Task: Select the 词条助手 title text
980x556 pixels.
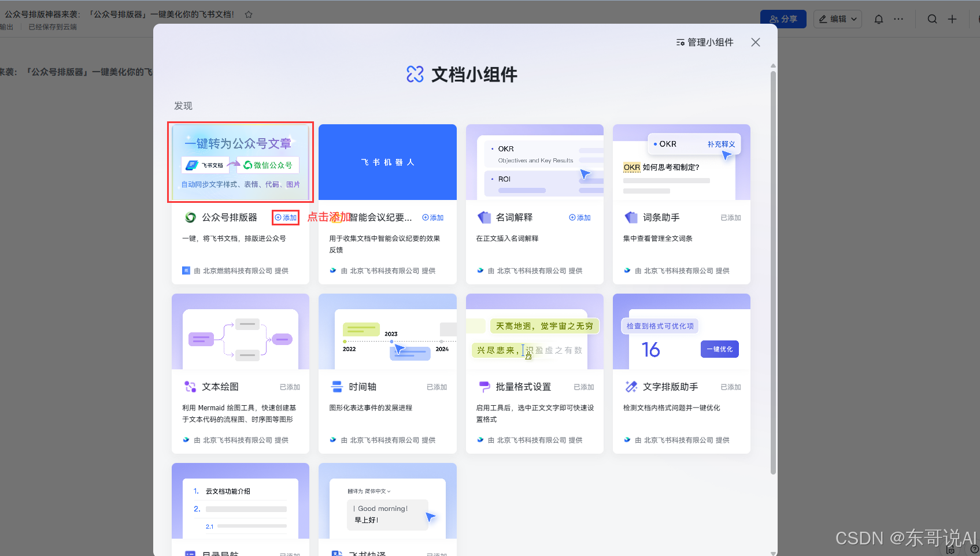Action: coord(661,218)
